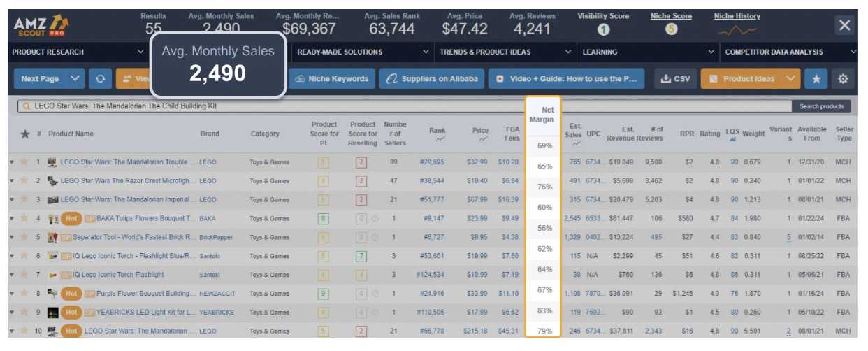Click the Variants value 5 on Separator Tool row

point(788,237)
